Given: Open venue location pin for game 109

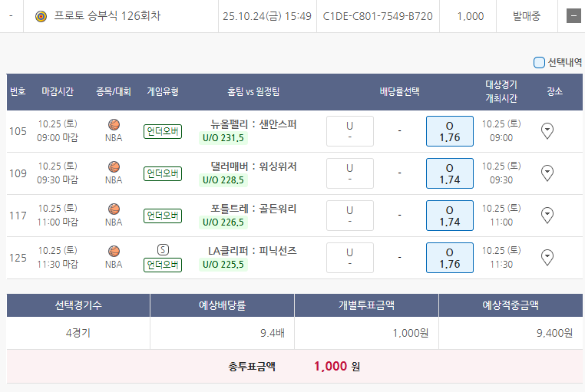Looking at the screenshot, I should coord(547,173).
